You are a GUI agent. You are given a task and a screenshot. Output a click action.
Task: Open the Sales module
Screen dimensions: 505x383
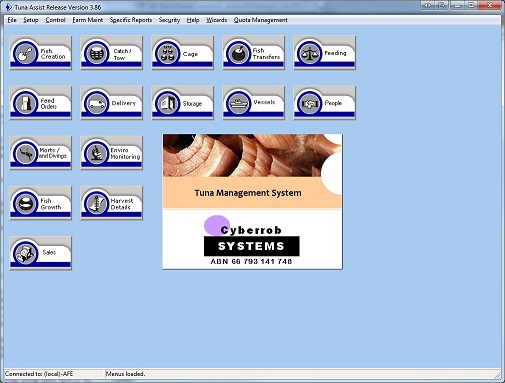(41, 253)
